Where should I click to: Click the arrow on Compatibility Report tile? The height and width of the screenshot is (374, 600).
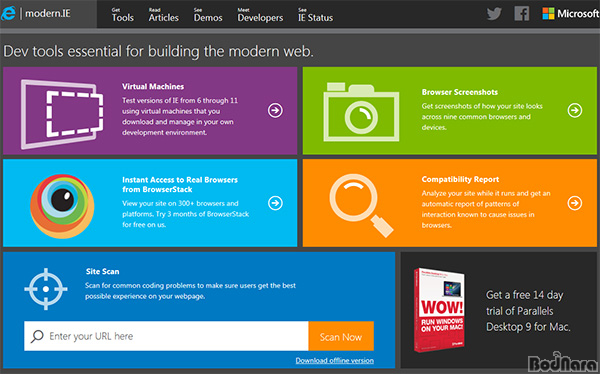click(575, 203)
